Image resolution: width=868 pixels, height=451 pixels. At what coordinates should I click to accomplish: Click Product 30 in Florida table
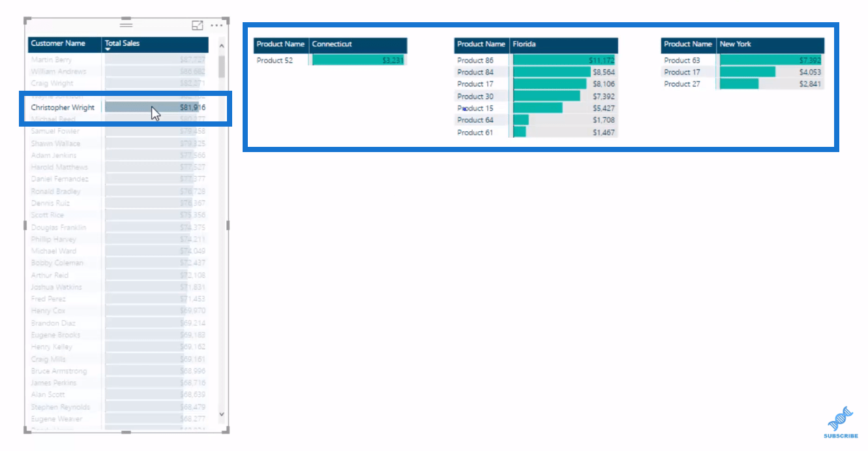click(x=475, y=96)
